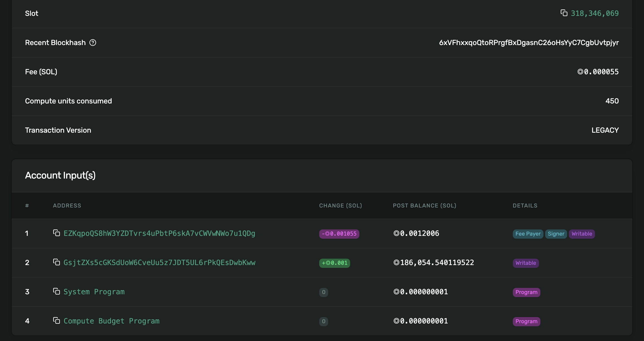Click the -0.001055 SOL change badge

click(339, 234)
